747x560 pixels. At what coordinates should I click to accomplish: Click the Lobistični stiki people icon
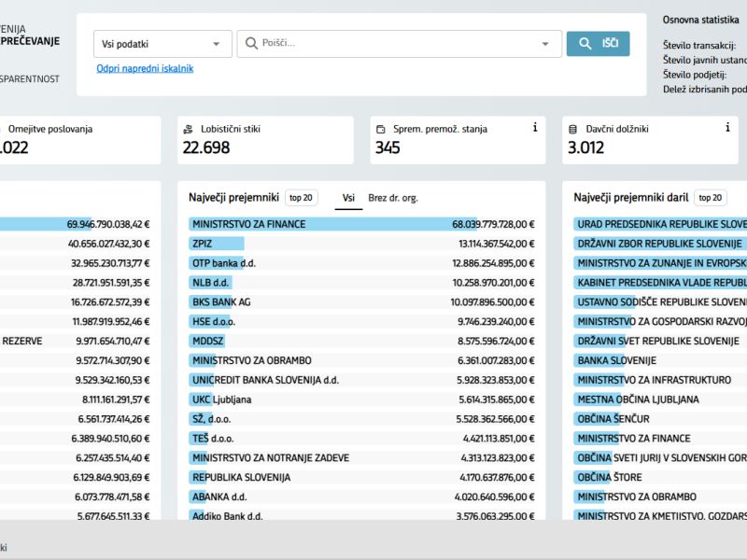(190, 129)
